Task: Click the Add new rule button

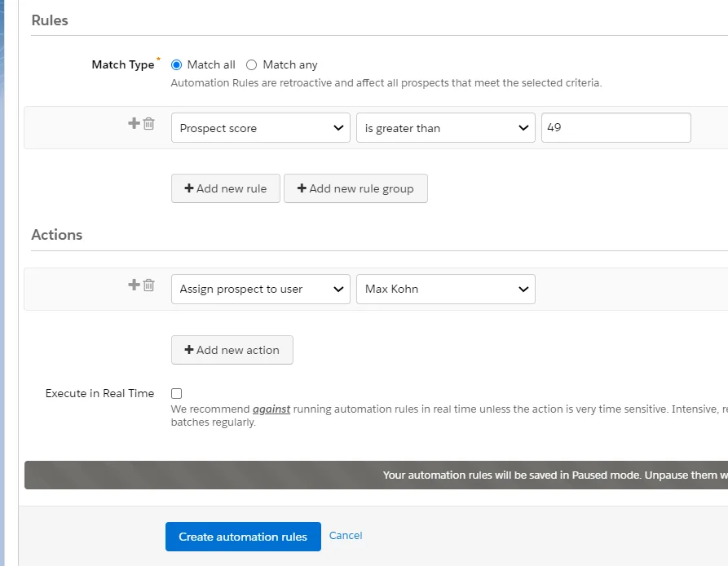Action: click(x=225, y=188)
